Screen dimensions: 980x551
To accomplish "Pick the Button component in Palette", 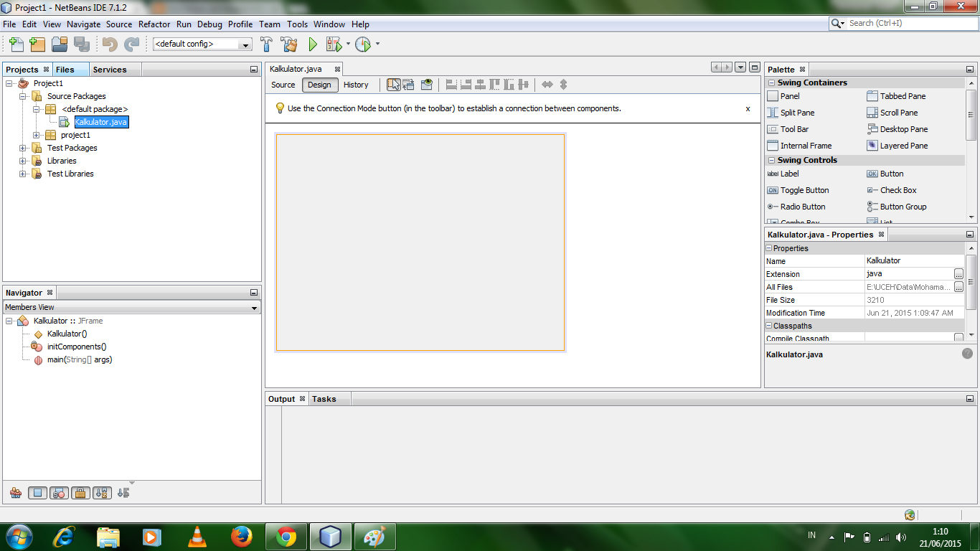I will coord(885,174).
